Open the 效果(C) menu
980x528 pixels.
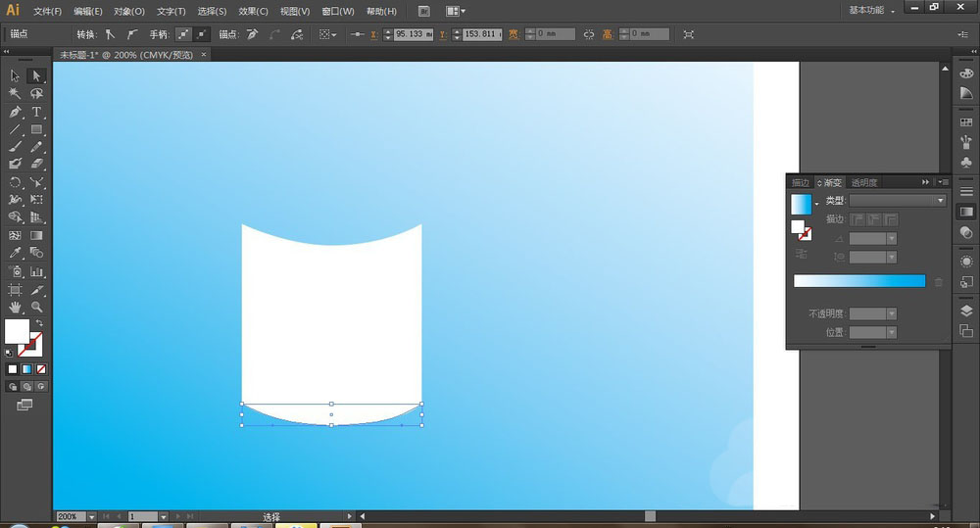click(x=253, y=12)
